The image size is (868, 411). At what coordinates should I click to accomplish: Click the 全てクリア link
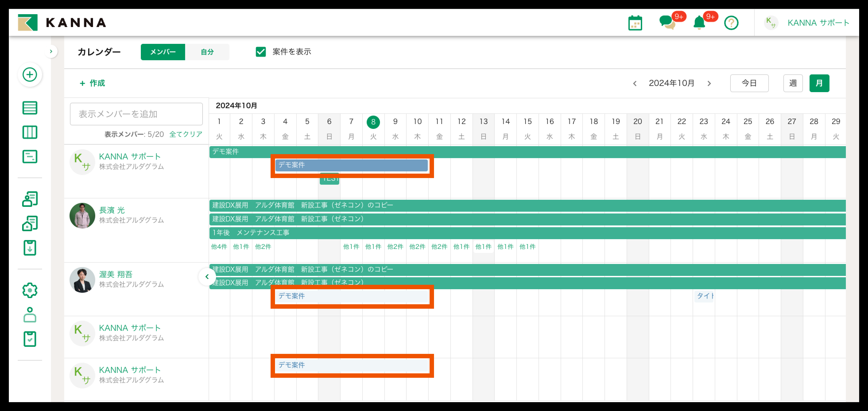186,134
